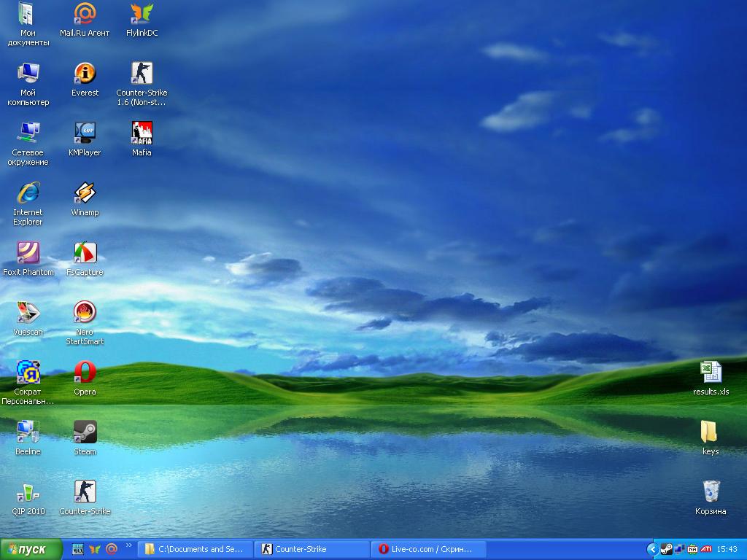Select the keys folder on desktop
Viewport: 747px width, 560px height.
[x=709, y=432]
